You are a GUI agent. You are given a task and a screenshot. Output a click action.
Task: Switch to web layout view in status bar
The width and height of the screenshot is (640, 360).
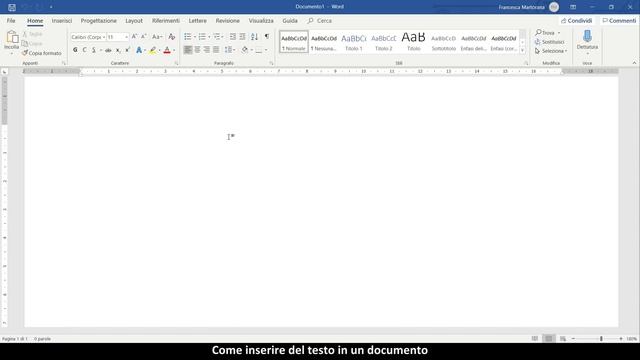tap(563, 339)
